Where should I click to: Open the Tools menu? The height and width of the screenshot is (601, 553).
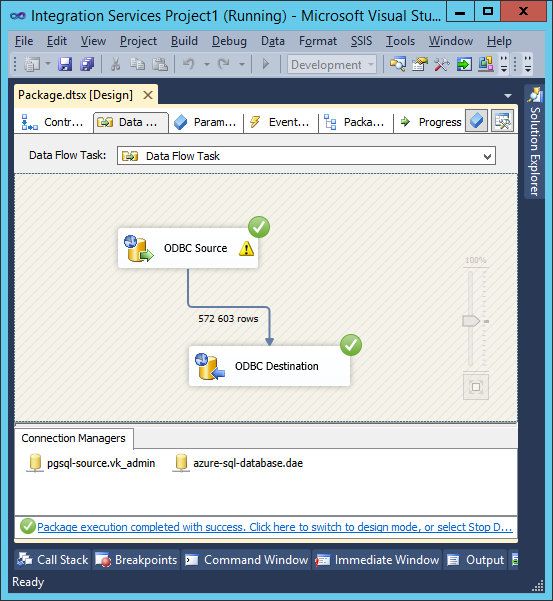click(400, 41)
